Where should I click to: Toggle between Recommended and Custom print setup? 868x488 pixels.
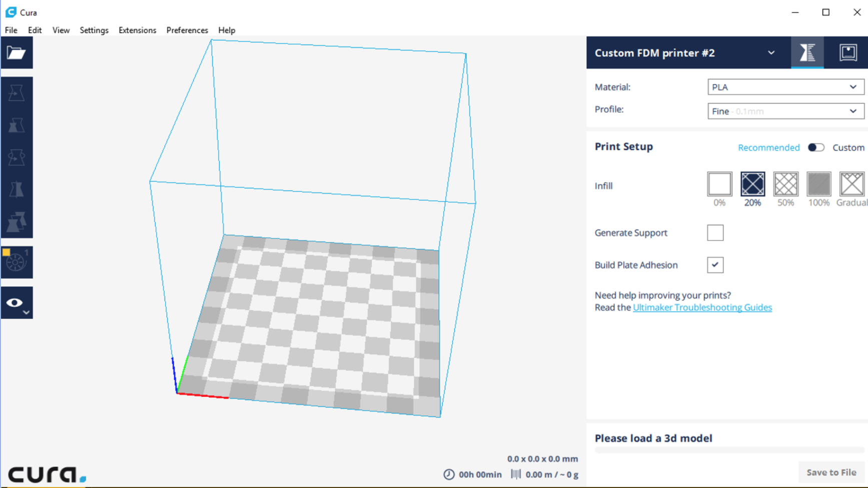(816, 147)
